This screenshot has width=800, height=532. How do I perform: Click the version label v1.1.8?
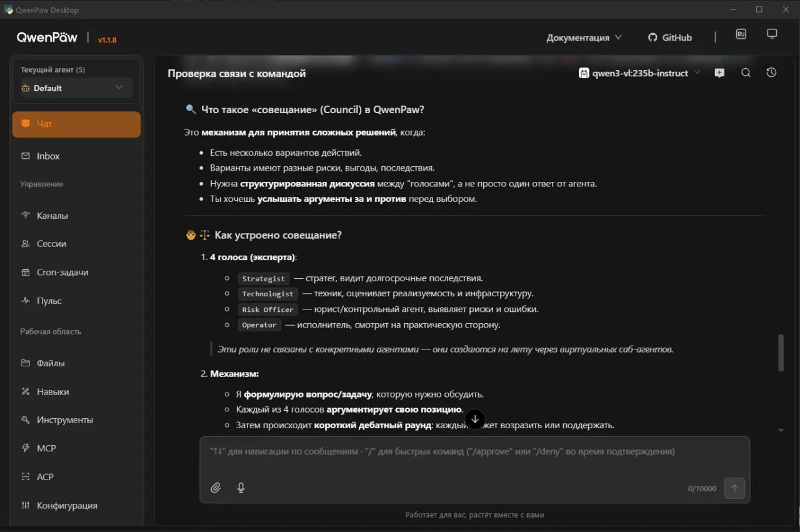point(107,40)
